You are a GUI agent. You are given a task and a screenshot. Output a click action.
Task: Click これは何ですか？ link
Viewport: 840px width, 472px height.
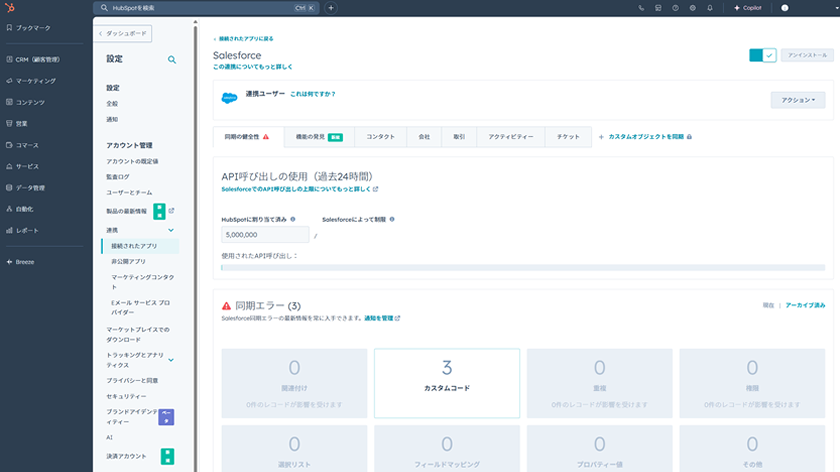[313, 94]
